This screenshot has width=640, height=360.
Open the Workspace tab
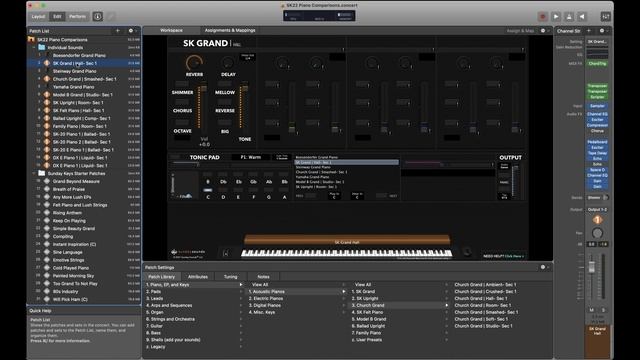tap(171, 31)
